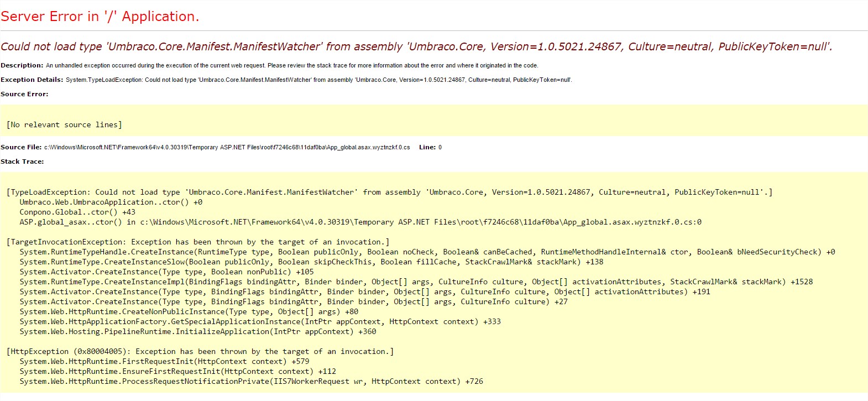Click the 'System.Activator.CreateInstance' +105 line

[166, 272]
